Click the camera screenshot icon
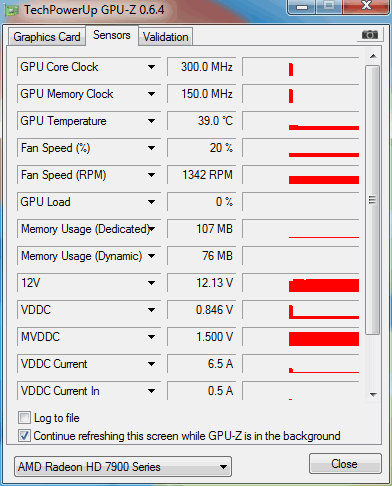Screen dimensions: 392x486 point(370,34)
